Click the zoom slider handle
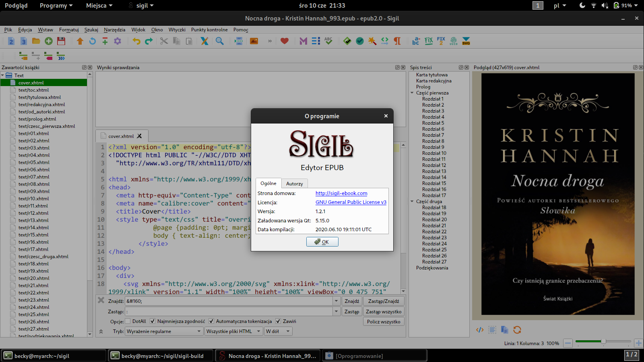The width and height of the screenshot is (644, 362). [603, 341]
